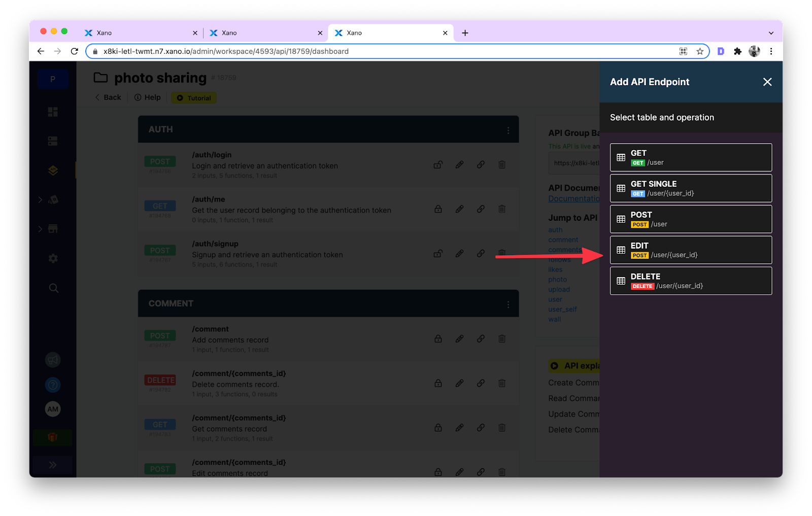Select the GET /user operation
812x516 pixels.
(x=690, y=157)
